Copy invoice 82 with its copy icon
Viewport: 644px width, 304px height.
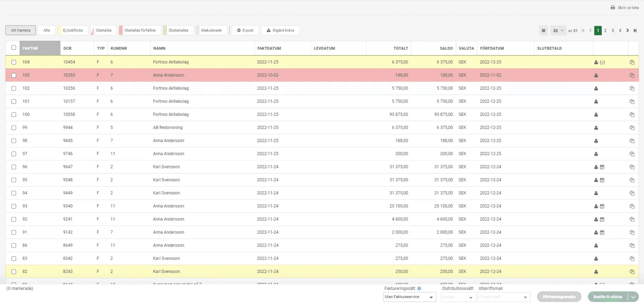[632, 272]
